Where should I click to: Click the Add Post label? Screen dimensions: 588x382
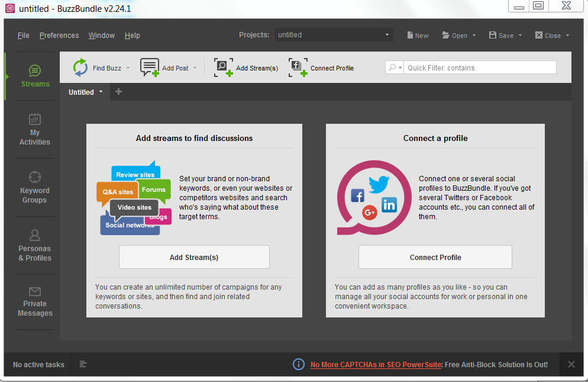[x=175, y=68]
